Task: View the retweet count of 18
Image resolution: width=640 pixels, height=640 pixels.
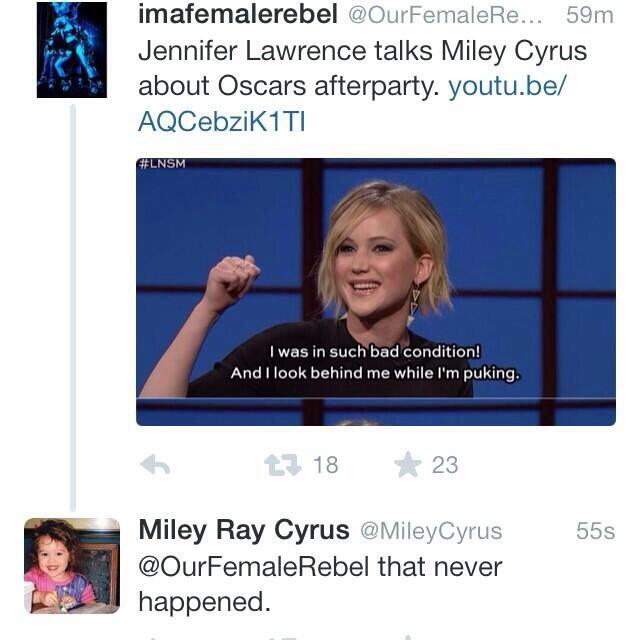Action: pyautogui.click(x=326, y=465)
